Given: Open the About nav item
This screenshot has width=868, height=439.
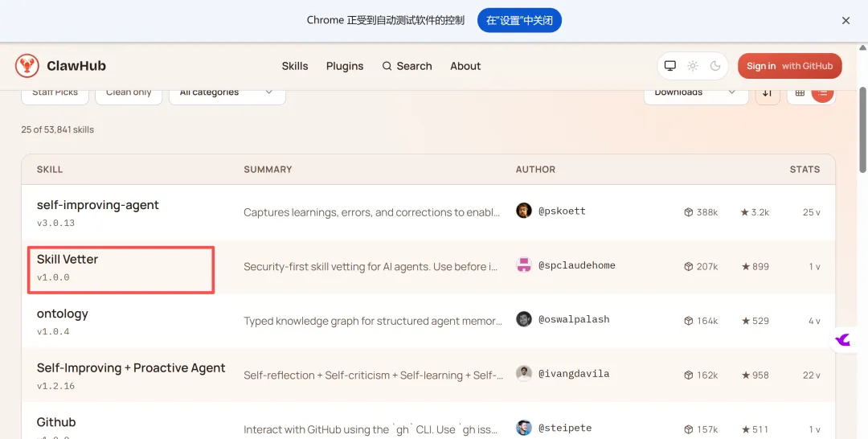Looking at the screenshot, I should [x=465, y=66].
